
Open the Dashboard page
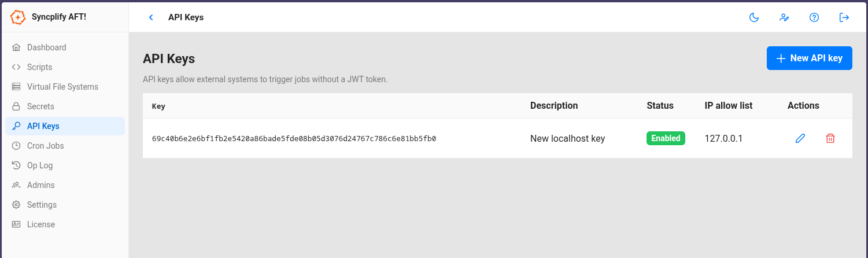(x=46, y=47)
